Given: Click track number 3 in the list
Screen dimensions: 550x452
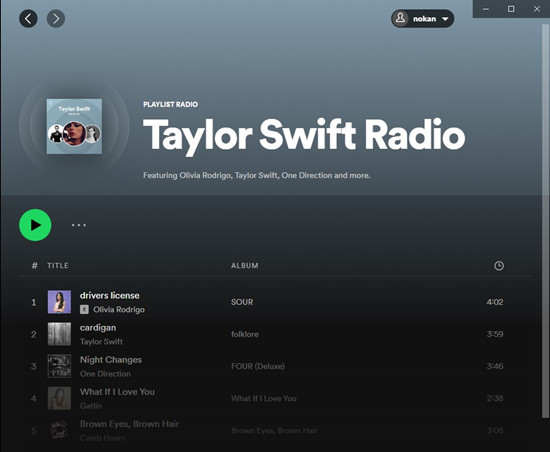Looking at the screenshot, I should point(34,366).
